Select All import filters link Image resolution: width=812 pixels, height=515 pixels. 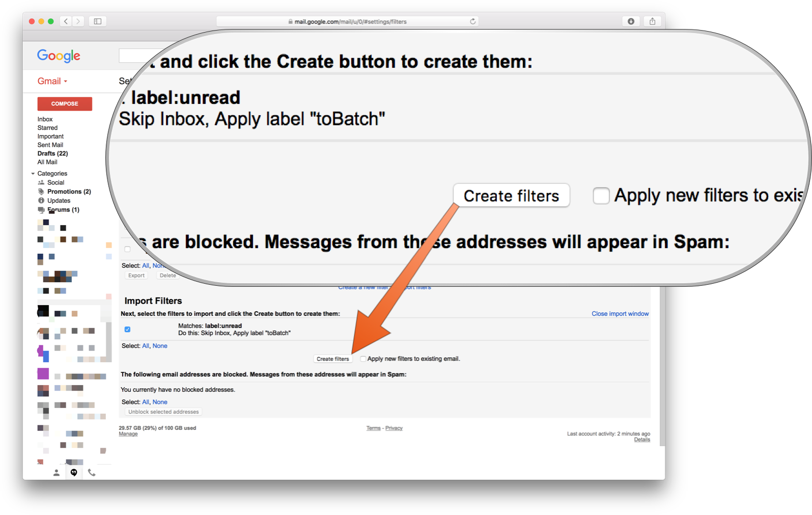click(146, 346)
